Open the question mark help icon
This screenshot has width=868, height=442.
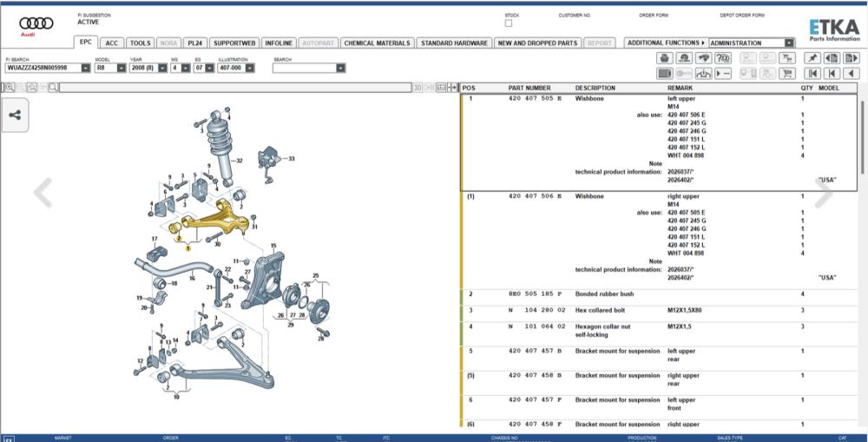(x=722, y=58)
